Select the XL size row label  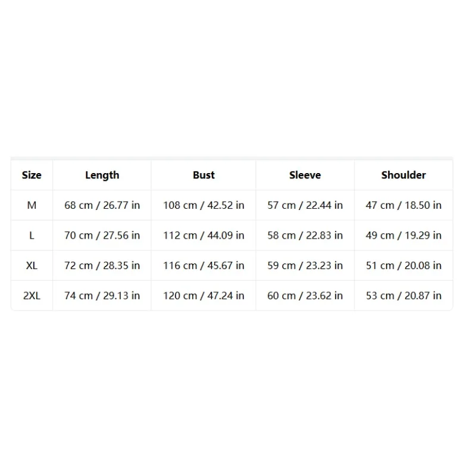coord(32,265)
